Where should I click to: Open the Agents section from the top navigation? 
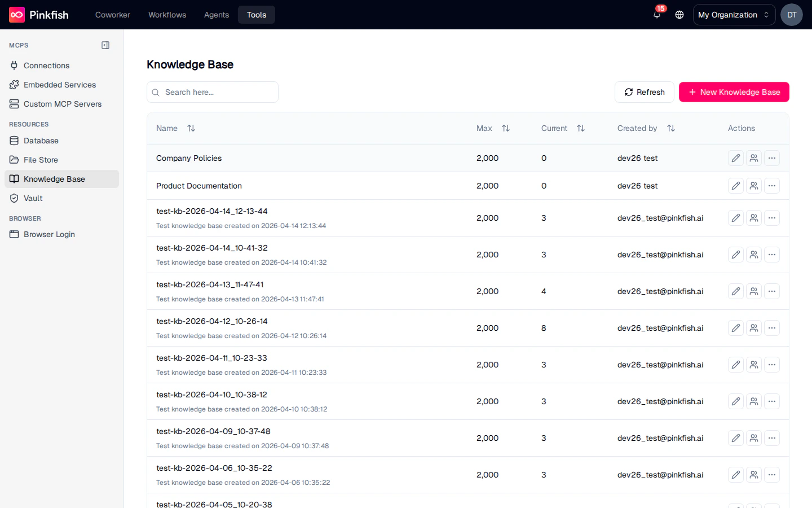point(216,15)
